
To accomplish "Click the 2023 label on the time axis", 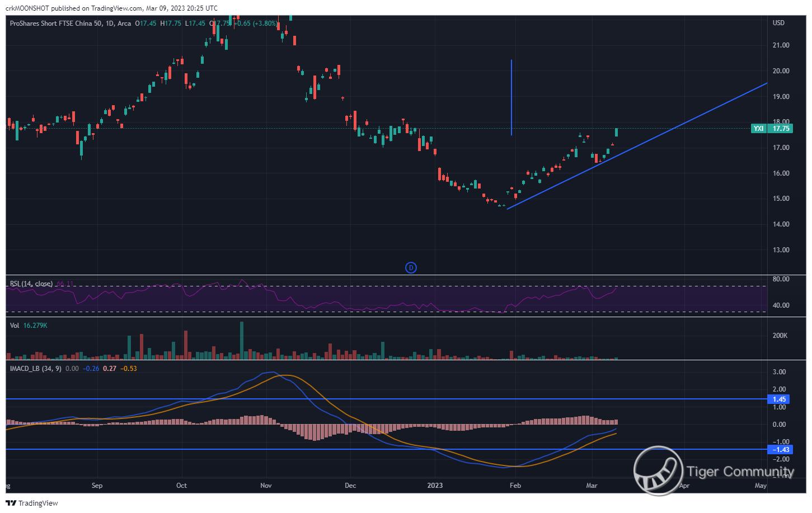I will pyautogui.click(x=435, y=486).
